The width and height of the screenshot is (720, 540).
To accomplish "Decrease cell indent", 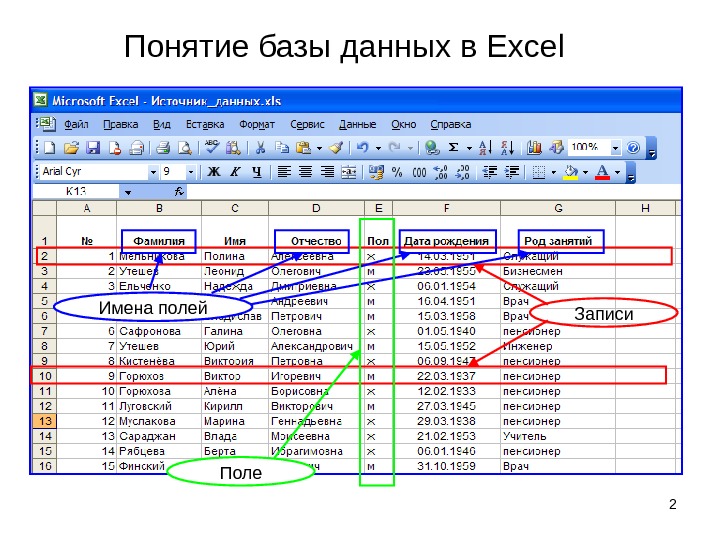I will pos(489,172).
